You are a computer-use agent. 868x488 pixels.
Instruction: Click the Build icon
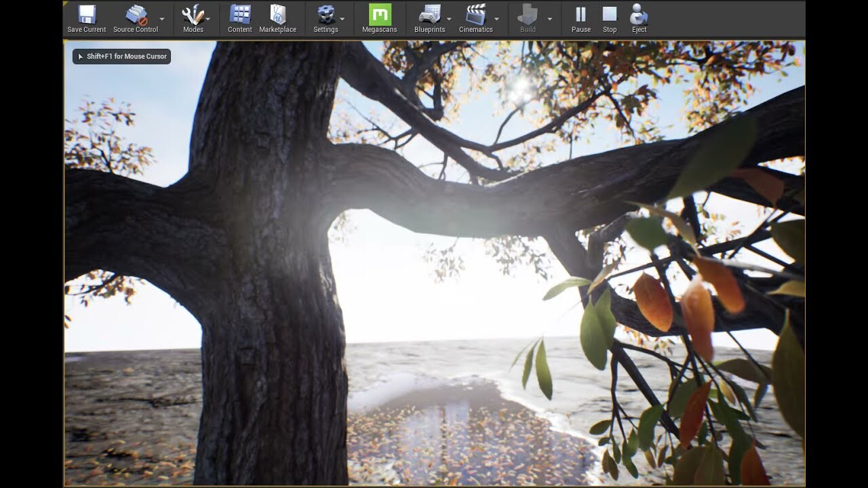tap(528, 17)
